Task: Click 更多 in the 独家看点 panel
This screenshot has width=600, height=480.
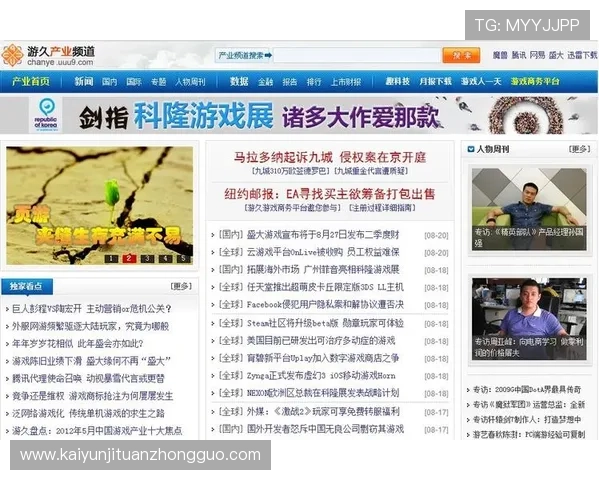Action: click(x=181, y=286)
